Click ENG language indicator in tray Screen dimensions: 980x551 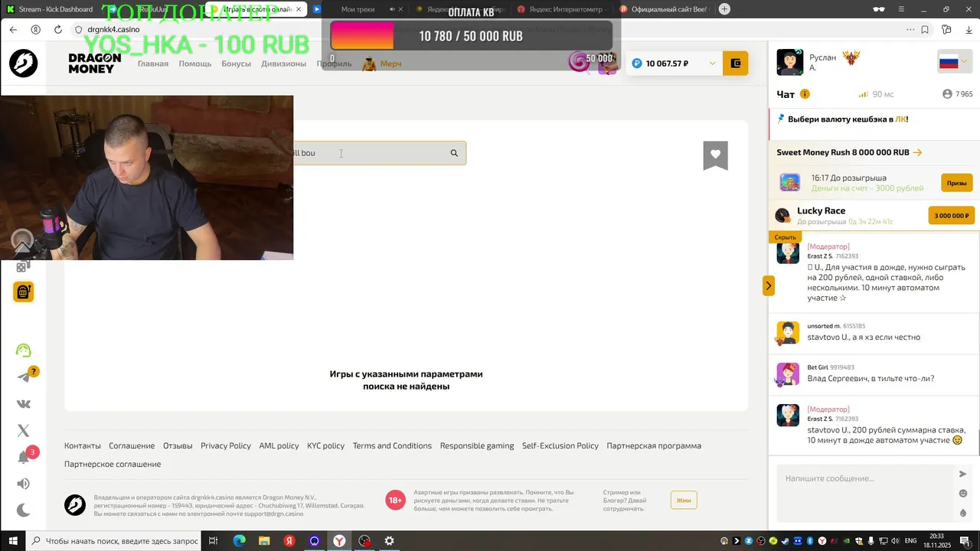911,541
